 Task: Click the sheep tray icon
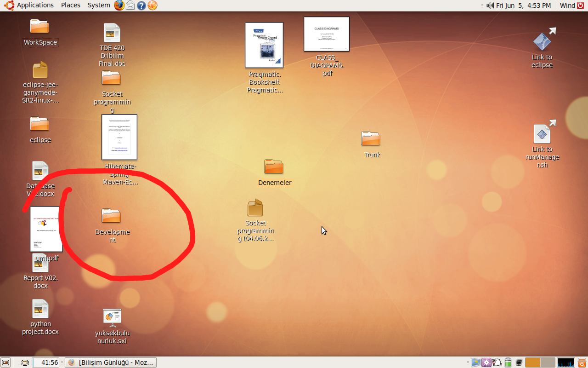click(x=497, y=362)
